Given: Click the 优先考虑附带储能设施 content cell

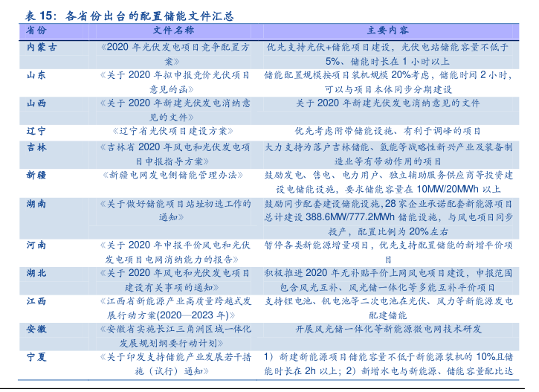Looking at the screenshot, I should point(388,130).
